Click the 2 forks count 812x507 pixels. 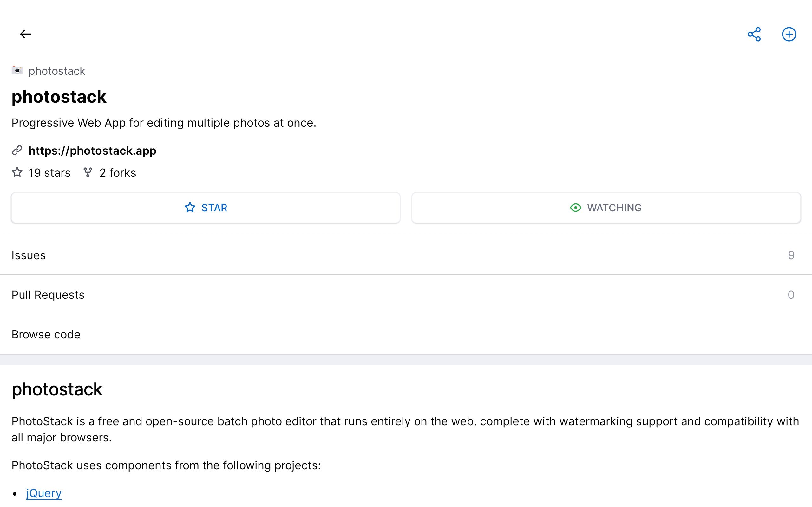117,172
